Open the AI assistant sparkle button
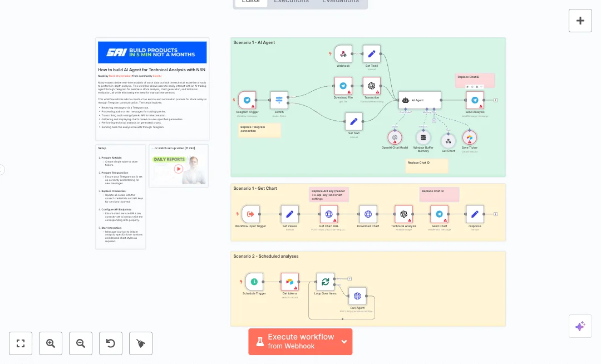601x364 pixels. 580,326
